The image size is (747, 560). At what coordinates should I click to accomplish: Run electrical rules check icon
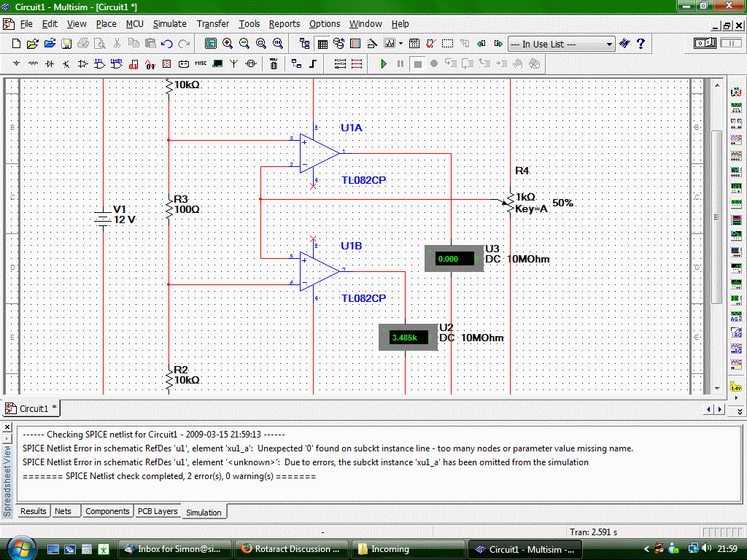[430, 44]
